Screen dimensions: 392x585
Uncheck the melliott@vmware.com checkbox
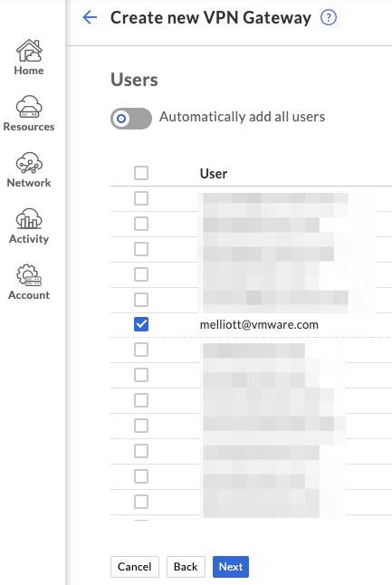pos(141,324)
